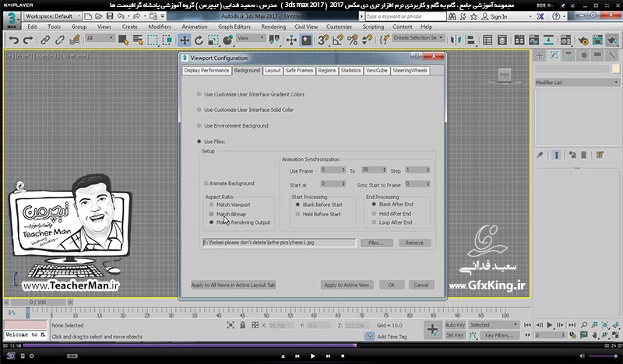Open the Modify panel tab icon

(554, 55)
